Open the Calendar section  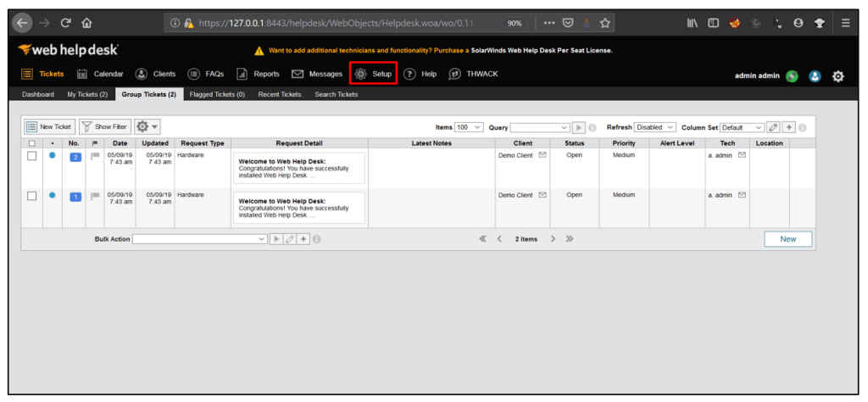[x=100, y=74]
